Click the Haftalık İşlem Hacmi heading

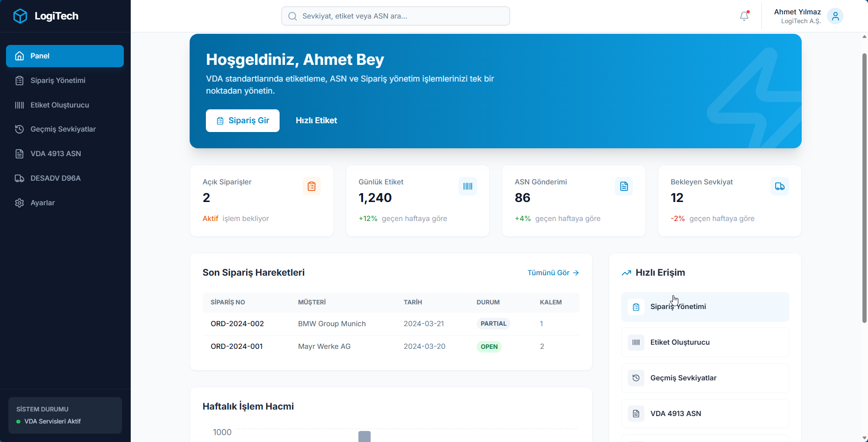(x=248, y=406)
